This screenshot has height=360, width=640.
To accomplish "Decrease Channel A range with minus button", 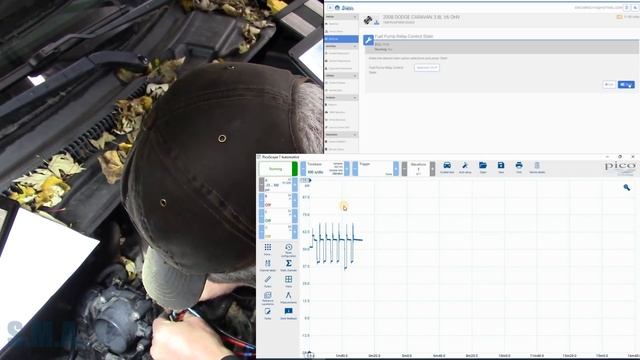I will [x=262, y=184].
